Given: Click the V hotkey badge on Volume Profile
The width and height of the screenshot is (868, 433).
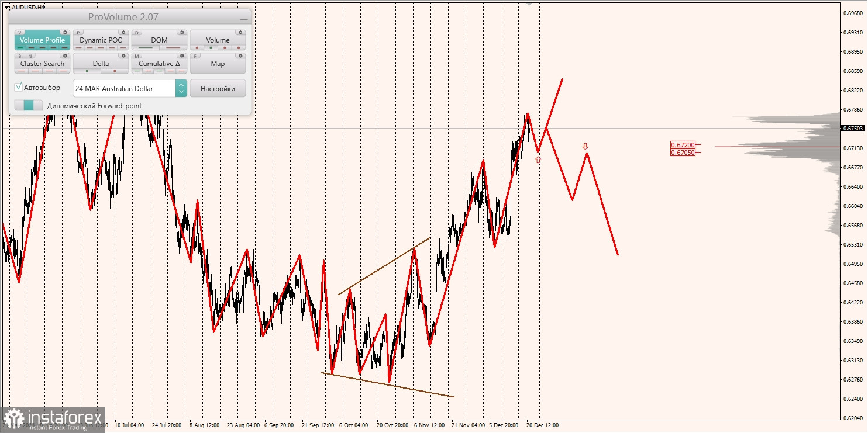Looking at the screenshot, I should click(20, 32).
